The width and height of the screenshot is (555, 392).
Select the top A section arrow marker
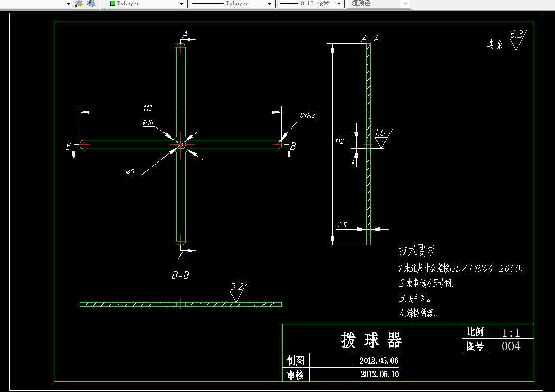188,37
